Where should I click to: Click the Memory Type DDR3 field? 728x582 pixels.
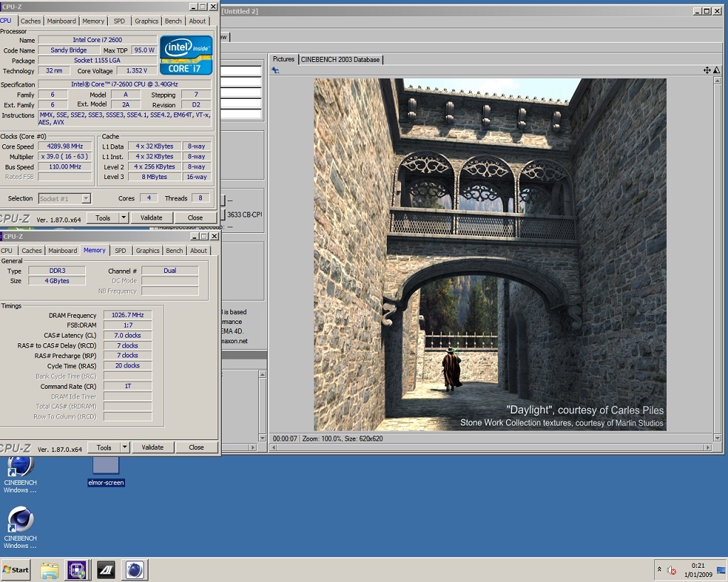click(x=57, y=271)
